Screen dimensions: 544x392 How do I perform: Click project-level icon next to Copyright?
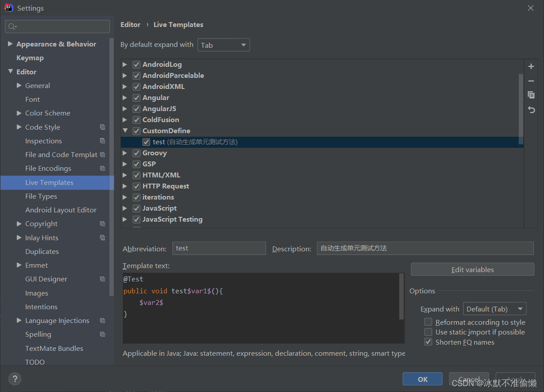(103, 223)
